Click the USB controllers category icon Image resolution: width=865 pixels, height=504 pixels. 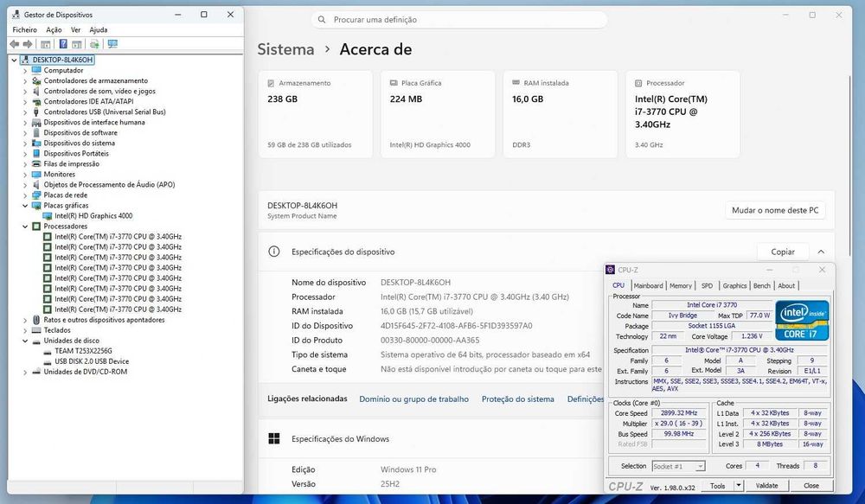coord(36,112)
